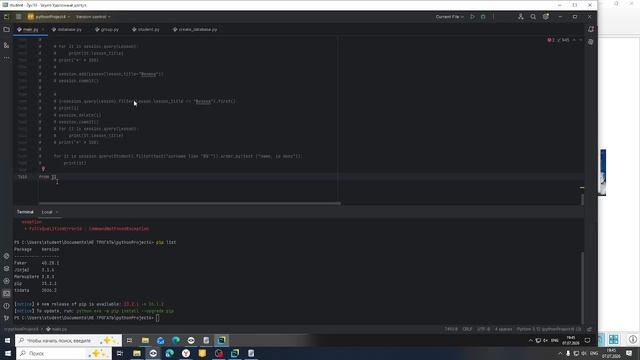
Task: Show more tool windows ellipsis icon
Action: click(7, 58)
